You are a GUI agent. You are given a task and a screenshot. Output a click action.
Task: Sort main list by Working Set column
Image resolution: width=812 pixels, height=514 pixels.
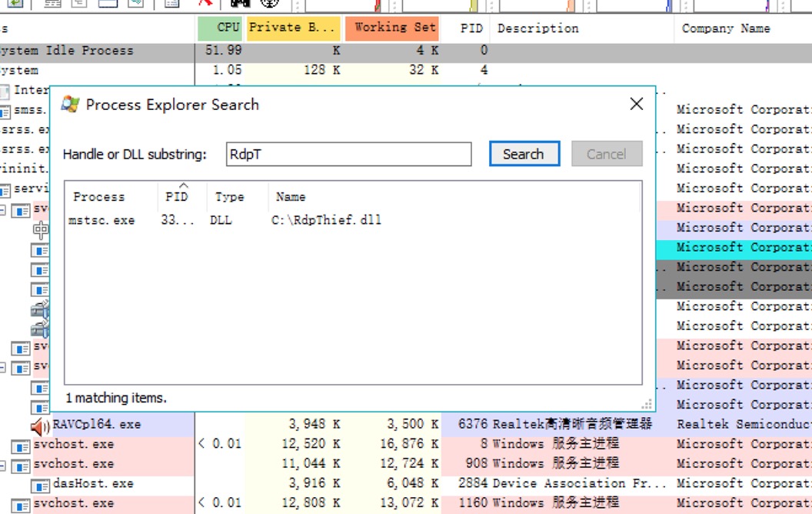tap(392, 28)
